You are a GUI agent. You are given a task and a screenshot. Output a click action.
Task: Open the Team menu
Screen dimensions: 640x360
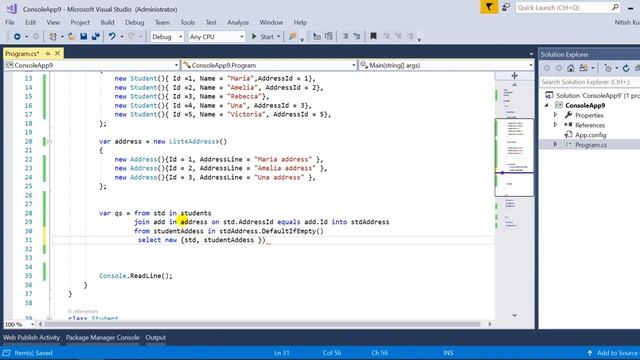tap(162, 22)
